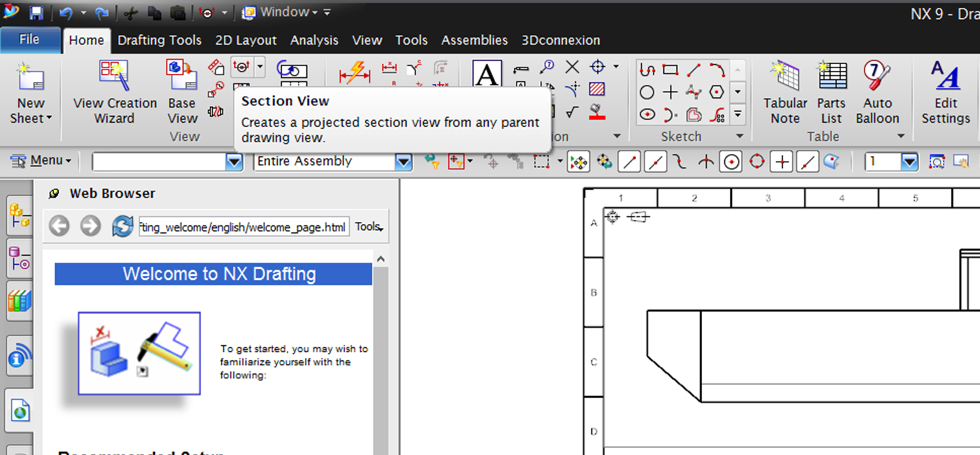This screenshot has height=455, width=980.
Task: Open the Web Browser Tools menu
Action: click(x=369, y=227)
